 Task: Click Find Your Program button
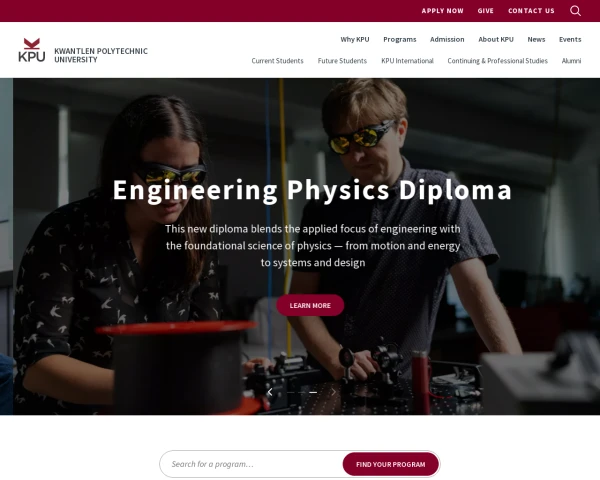point(391,464)
